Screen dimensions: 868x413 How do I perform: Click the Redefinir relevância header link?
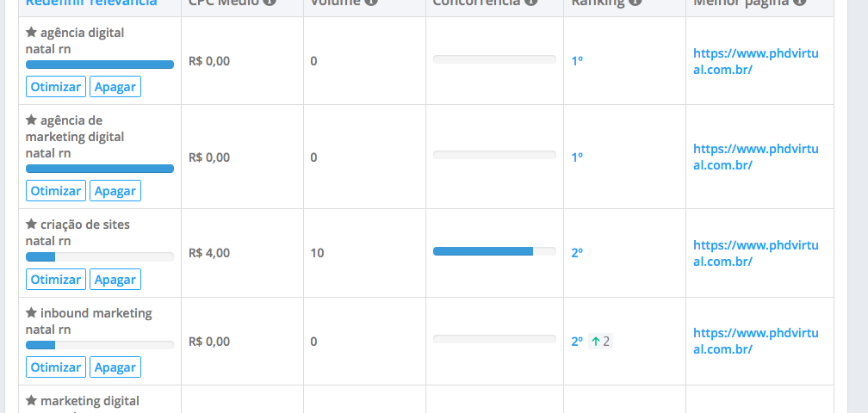point(91,3)
